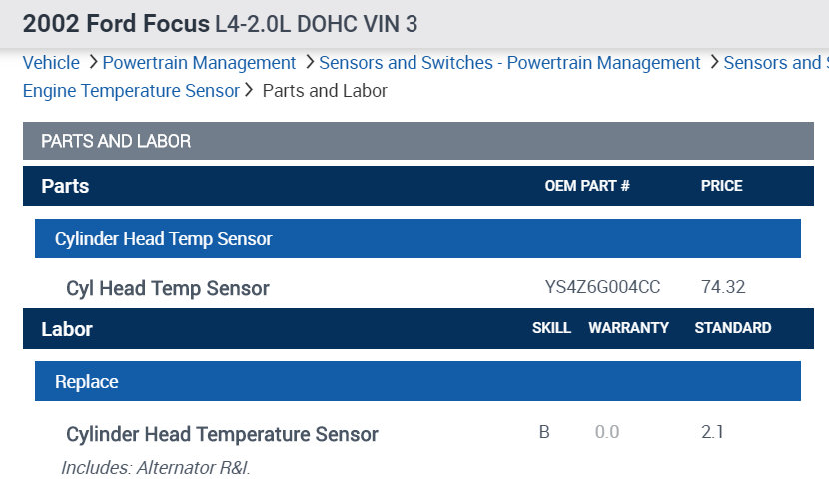Click OEM part number YS4Z6G004CC
This screenshot has width=829, height=504.
coord(602,288)
